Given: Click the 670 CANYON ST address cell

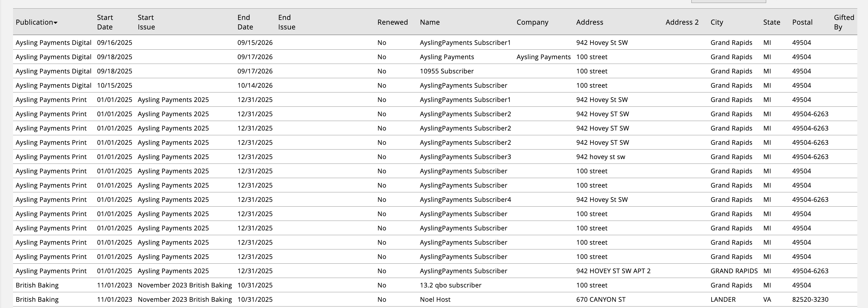Looking at the screenshot, I should (601, 300).
